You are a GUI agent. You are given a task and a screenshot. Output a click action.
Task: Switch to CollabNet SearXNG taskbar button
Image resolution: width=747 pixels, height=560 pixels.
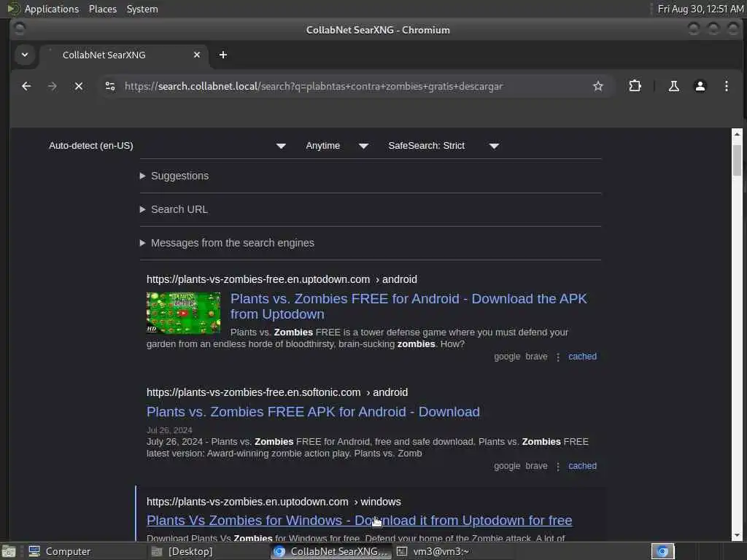(x=332, y=551)
